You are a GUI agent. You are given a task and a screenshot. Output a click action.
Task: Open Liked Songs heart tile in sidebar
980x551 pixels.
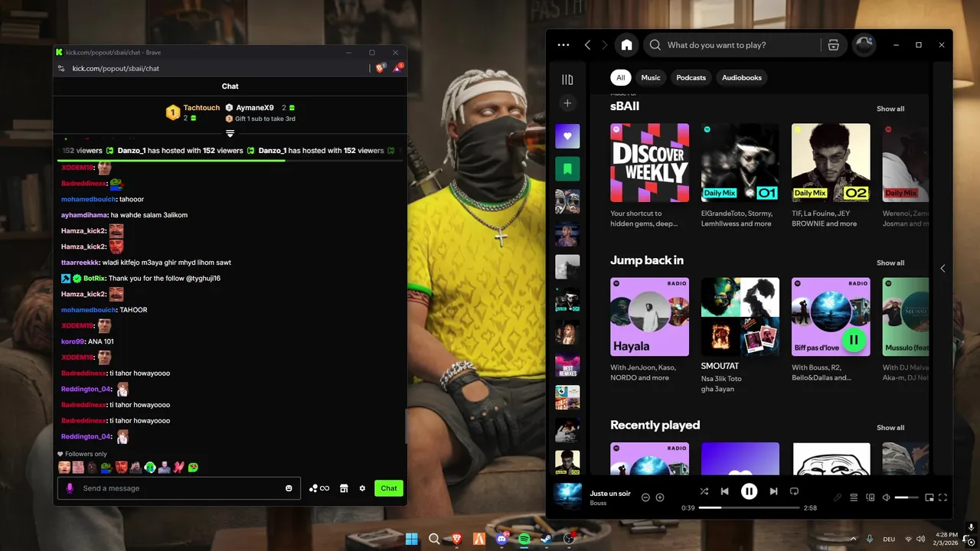tap(567, 136)
